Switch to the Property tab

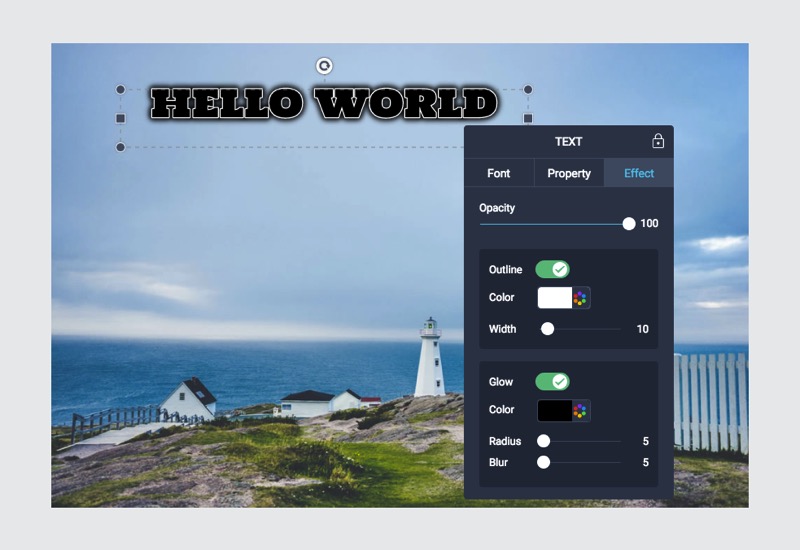point(569,173)
